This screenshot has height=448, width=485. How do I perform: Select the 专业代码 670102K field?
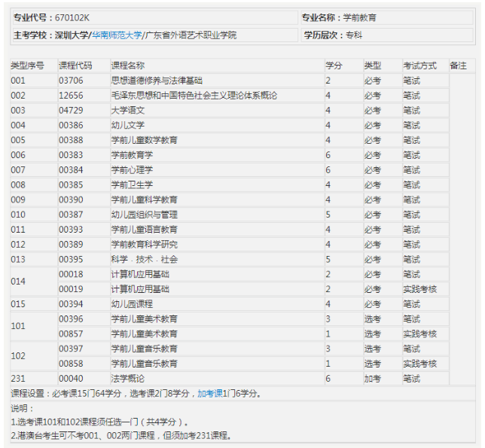tap(154, 17)
